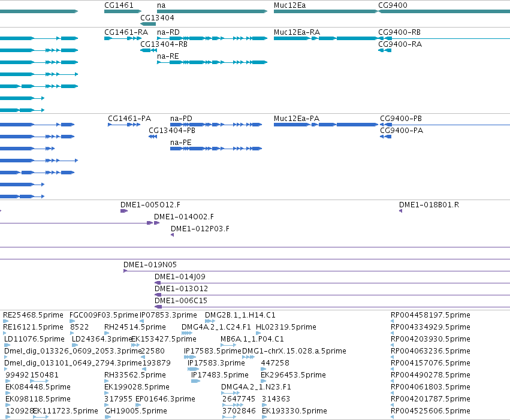Select EST EK199028.5prime
Screen dimensions: 510x420
(x=137, y=387)
